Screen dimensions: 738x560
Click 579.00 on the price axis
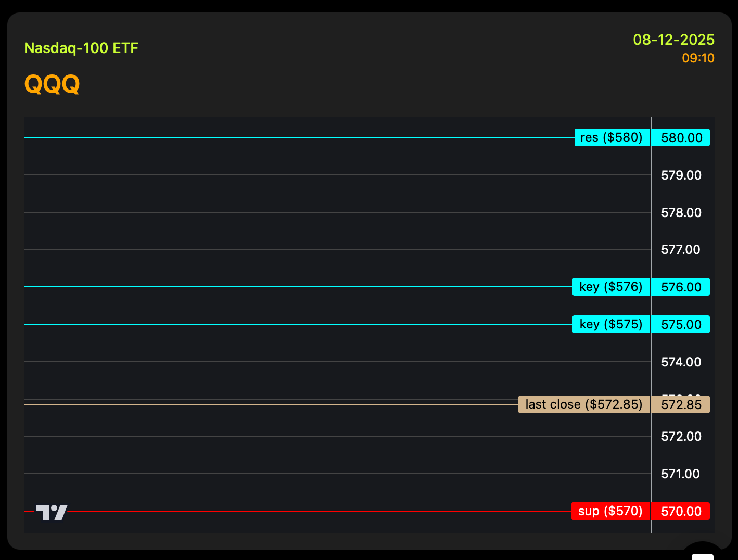pyautogui.click(x=681, y=175)
